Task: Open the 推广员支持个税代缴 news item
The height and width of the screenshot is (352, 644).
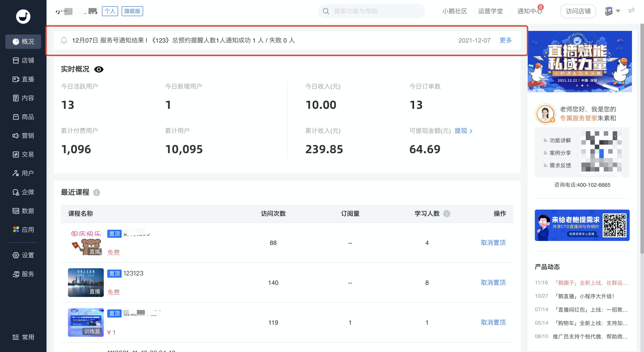Action: (x=590, y=337)
